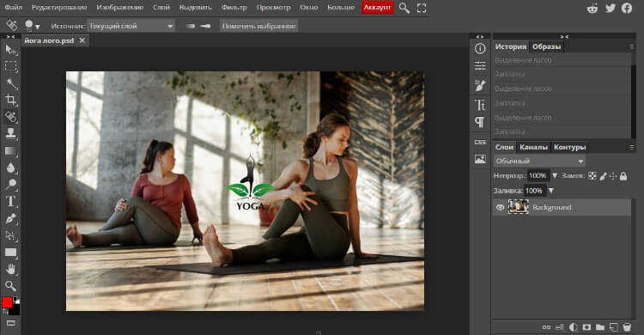Toggle the lock all padlock icon

623,176
